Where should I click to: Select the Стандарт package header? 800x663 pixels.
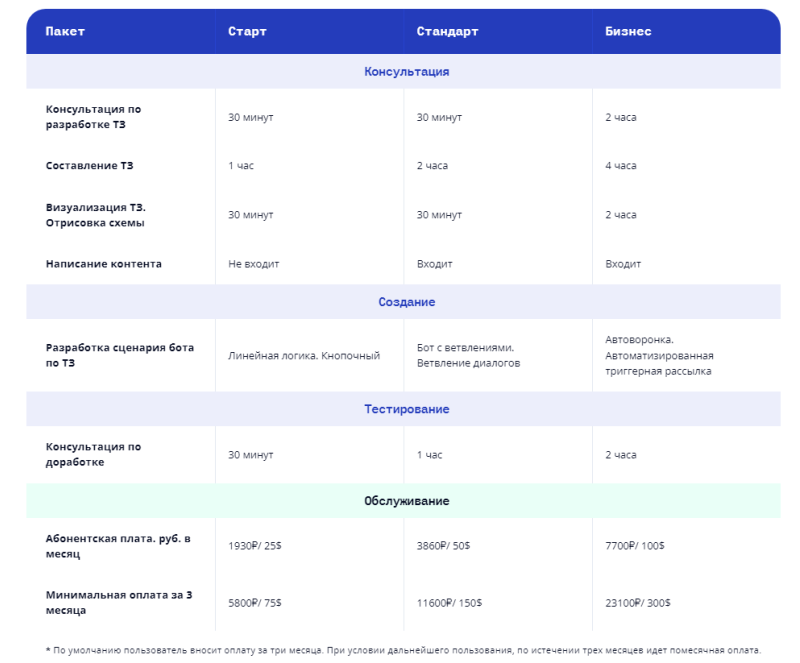(447, 32)
